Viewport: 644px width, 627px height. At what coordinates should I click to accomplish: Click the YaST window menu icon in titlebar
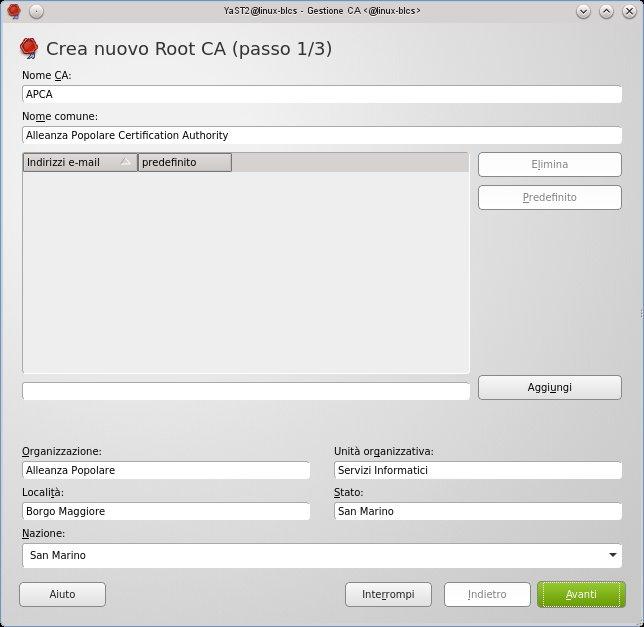pos(13,11)
